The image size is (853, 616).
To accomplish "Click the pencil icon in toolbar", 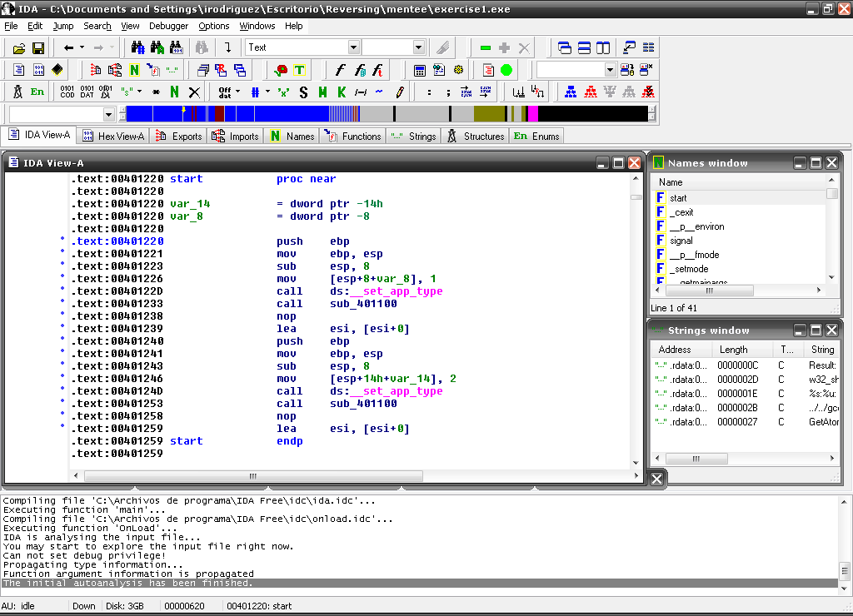I will pyautogui.click(x=399, y=92).
